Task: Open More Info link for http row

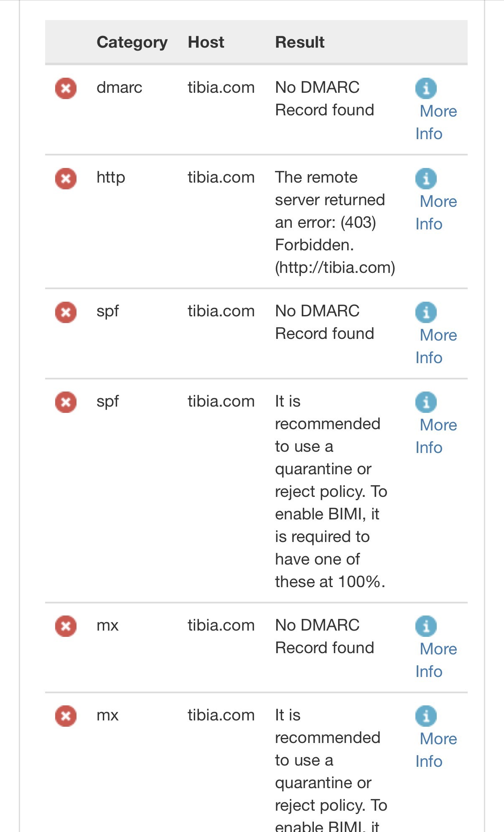Action: point(436,213)
